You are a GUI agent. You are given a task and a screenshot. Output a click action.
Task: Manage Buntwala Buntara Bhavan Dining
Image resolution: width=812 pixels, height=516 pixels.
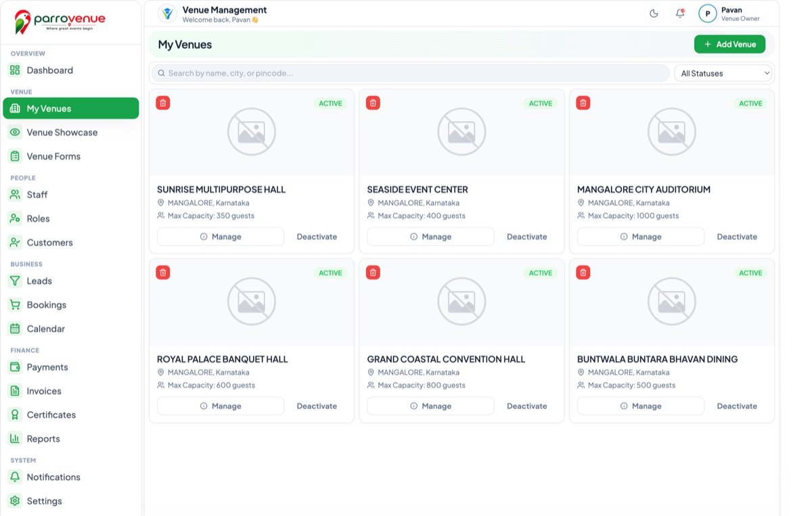(641, 406)
